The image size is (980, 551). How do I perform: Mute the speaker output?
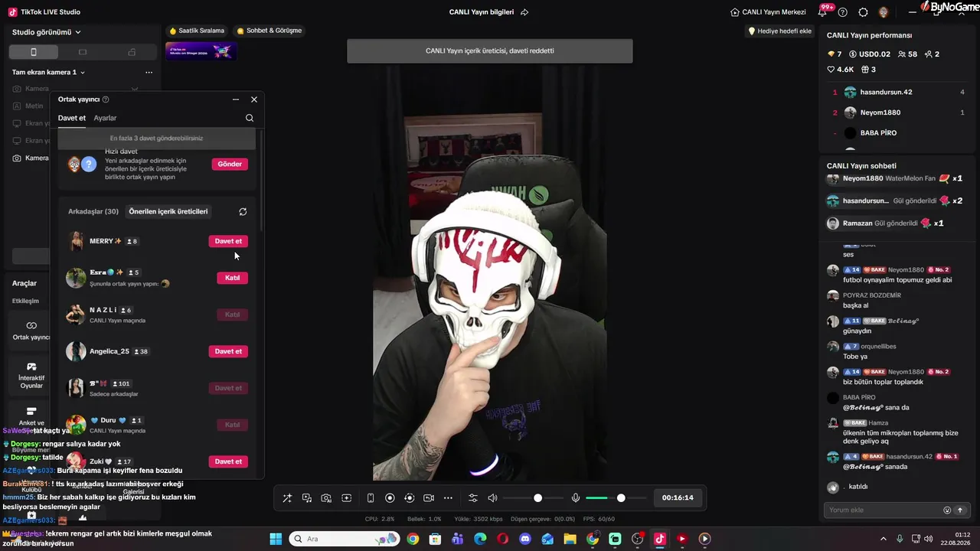coord(492,498)
